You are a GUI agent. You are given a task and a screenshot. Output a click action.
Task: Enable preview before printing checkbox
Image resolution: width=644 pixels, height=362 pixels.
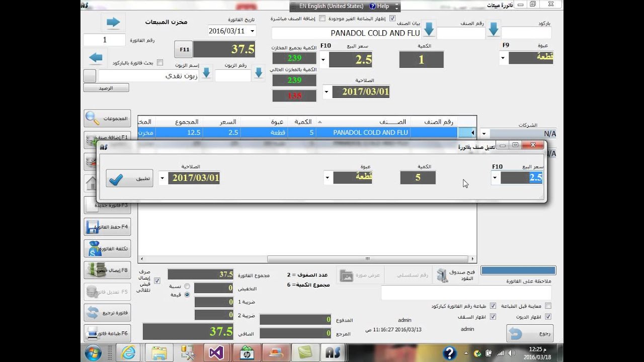click(x=548, y=306)
